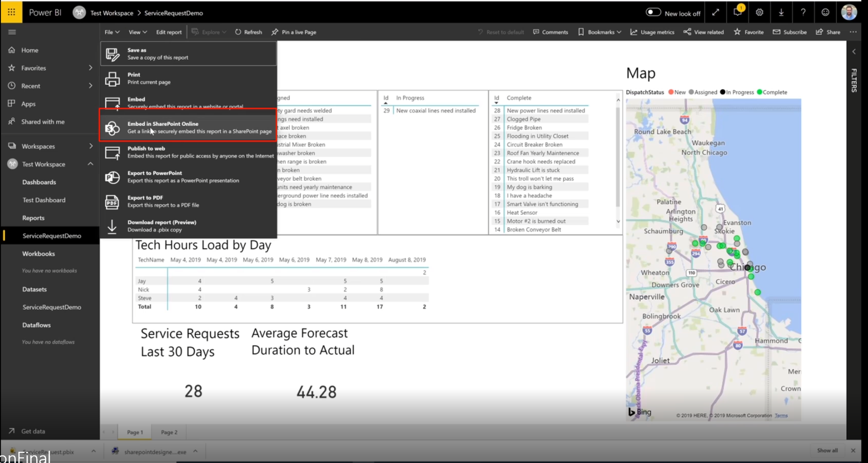Select Embed menu item
This screenshot has height=463, width=868.
[189, 102]
